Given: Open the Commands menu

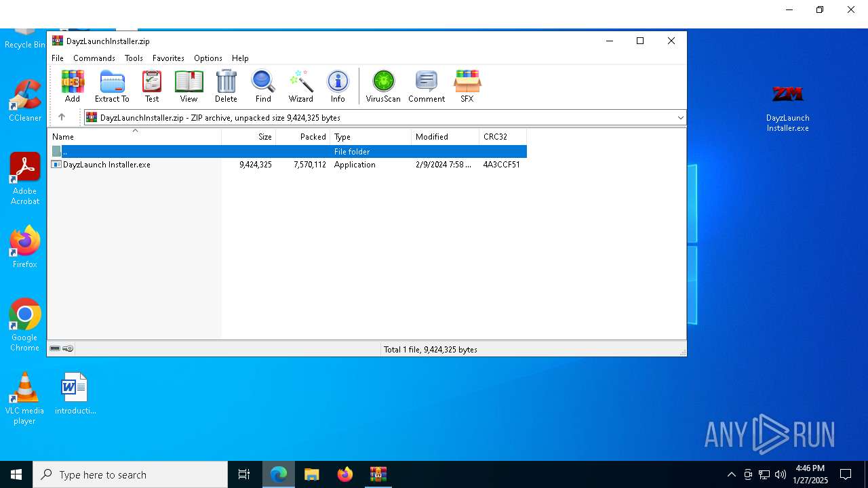Looking at the screenshot, I should [94, 58].
